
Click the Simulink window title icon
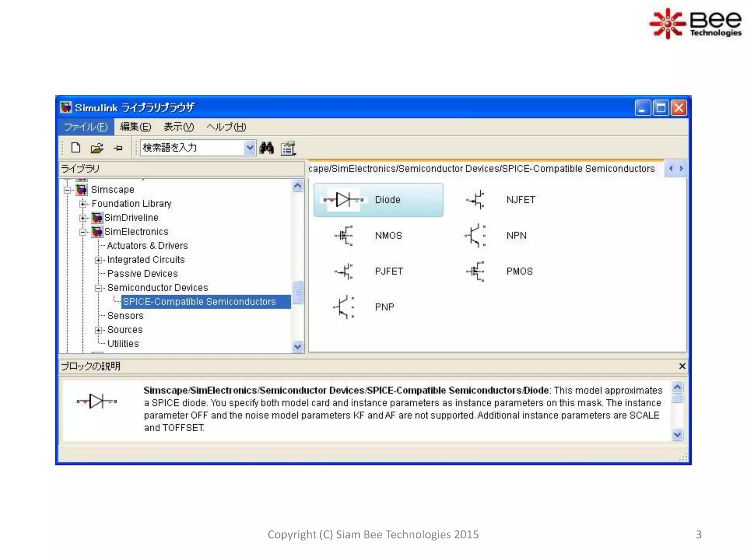pyautogui.click(x=66, y=107)
